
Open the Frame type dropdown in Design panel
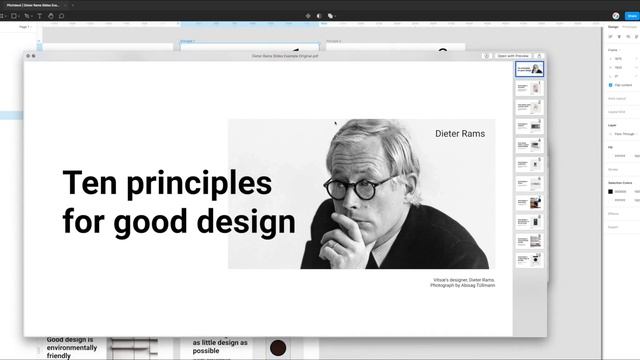point(615,50)
